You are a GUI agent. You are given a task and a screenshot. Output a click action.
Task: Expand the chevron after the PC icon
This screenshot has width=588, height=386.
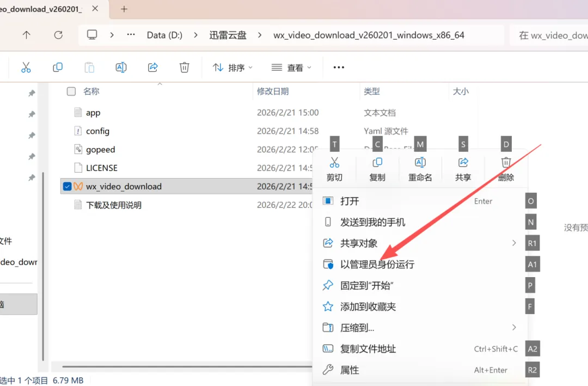click(112, 35)
